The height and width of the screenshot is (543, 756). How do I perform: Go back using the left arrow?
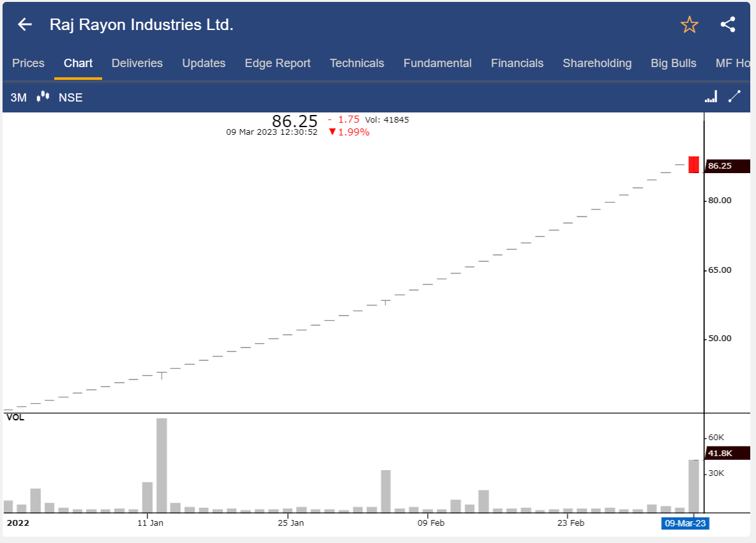click(25, 24)
